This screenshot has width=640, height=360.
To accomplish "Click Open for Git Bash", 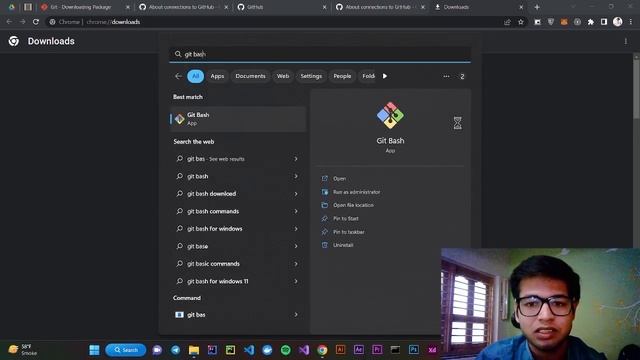I will click(x=339, y=178).
